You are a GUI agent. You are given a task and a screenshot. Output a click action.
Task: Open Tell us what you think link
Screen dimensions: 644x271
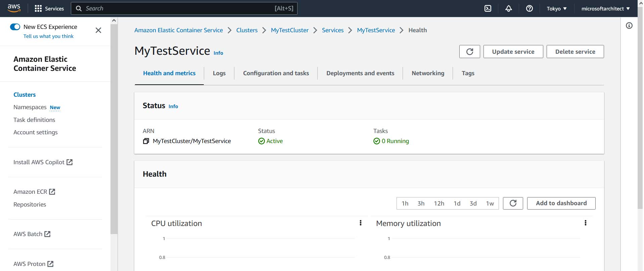[x=48, y=36]
